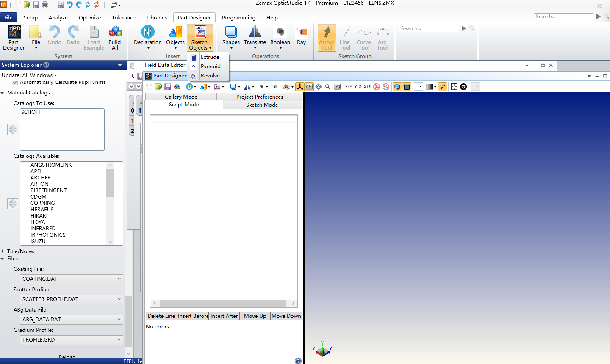The width and height of the screenshot is (610, 364).
Task: Click the magnifier zoom icon in viewer toolbar
Action: [x=328, y=87]
